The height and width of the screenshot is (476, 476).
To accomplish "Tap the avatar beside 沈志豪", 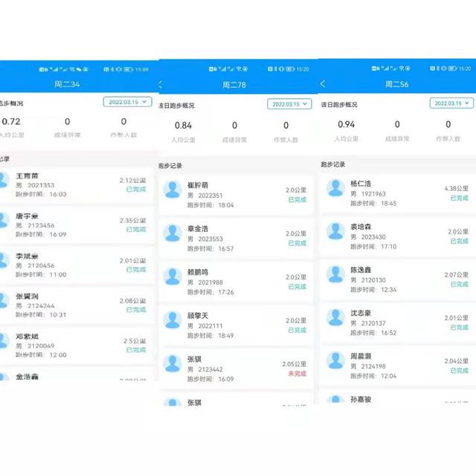I will 335,318.
